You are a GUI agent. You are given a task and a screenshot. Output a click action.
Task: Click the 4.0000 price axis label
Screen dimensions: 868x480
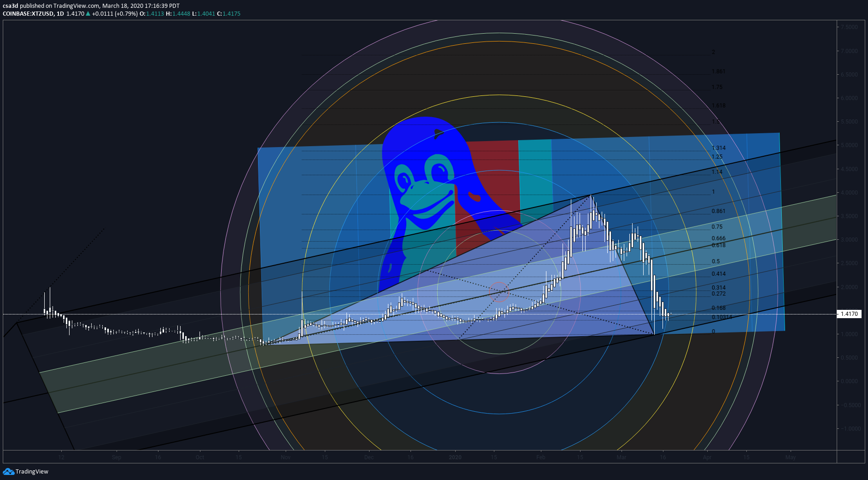coord(849,192)
